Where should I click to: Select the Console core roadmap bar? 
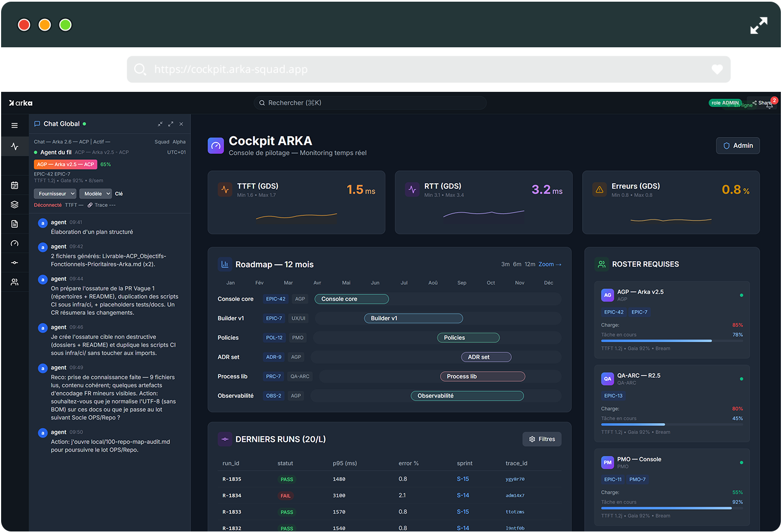point(351,299)
